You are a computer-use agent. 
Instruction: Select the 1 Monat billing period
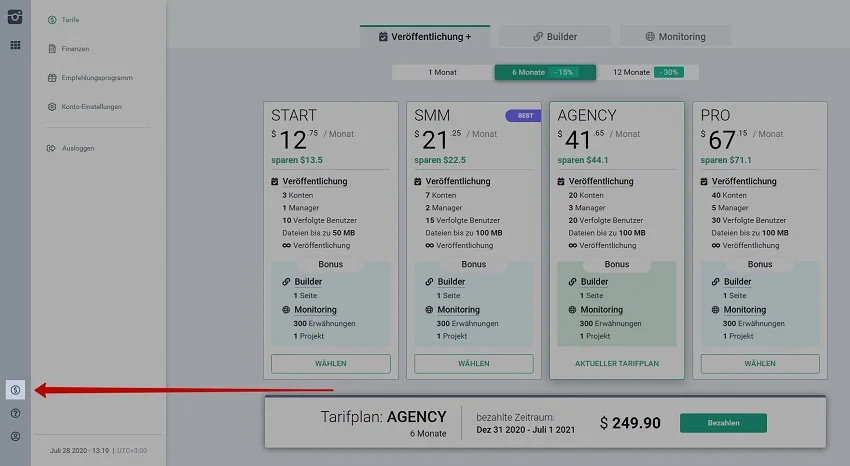pos(443,72)
